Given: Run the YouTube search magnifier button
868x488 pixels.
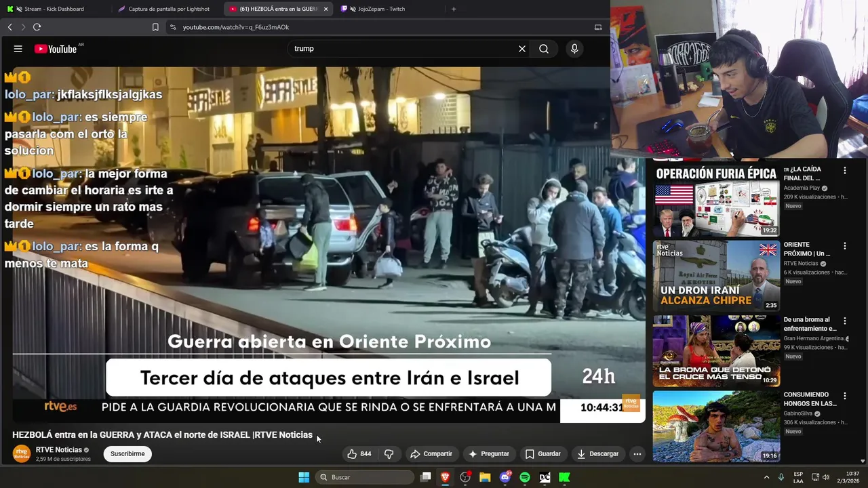Looking at the screenshot, I should [x=544, y=49].
